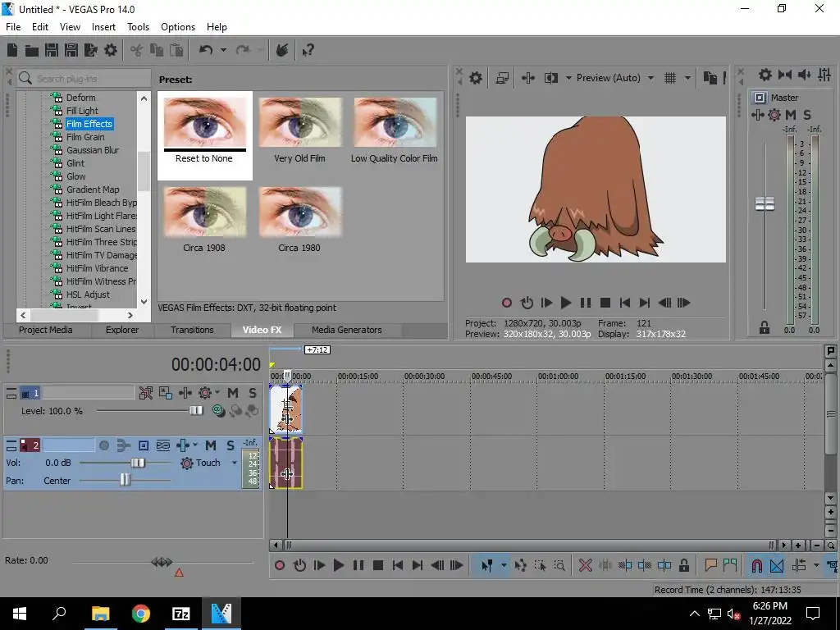Click Play in the preview transport
Screen dimensions: 840x630
point(565,304)
